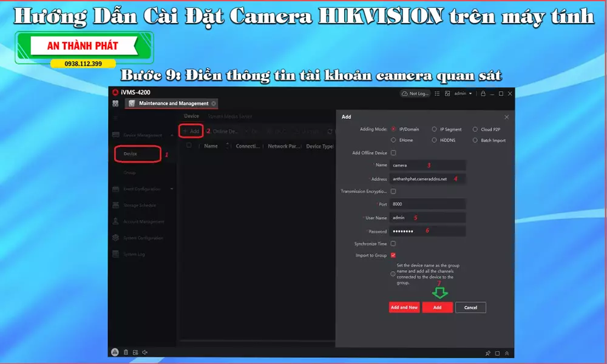
Task: Click the picture pop-up icon in status bar
Action: tap(135, 352)
